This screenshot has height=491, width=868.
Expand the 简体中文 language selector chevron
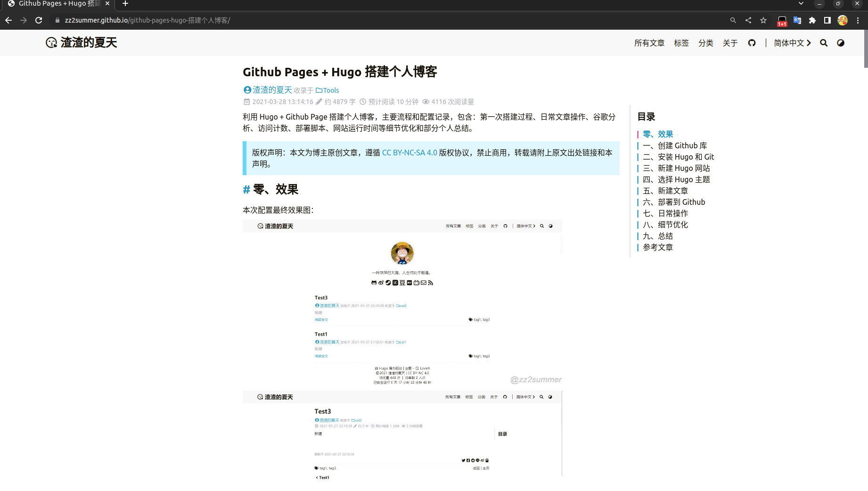pyautogui.click(x=809, y=43)
